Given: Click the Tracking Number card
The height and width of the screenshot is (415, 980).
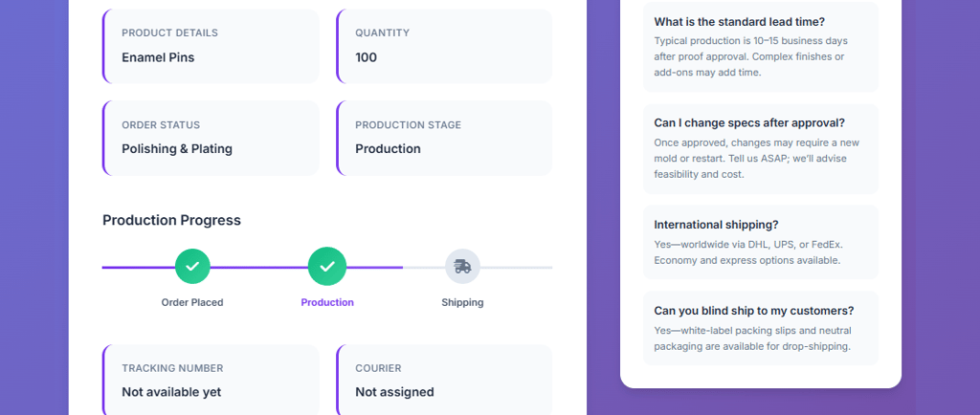Looking at the screenshot, I should 211,381.
